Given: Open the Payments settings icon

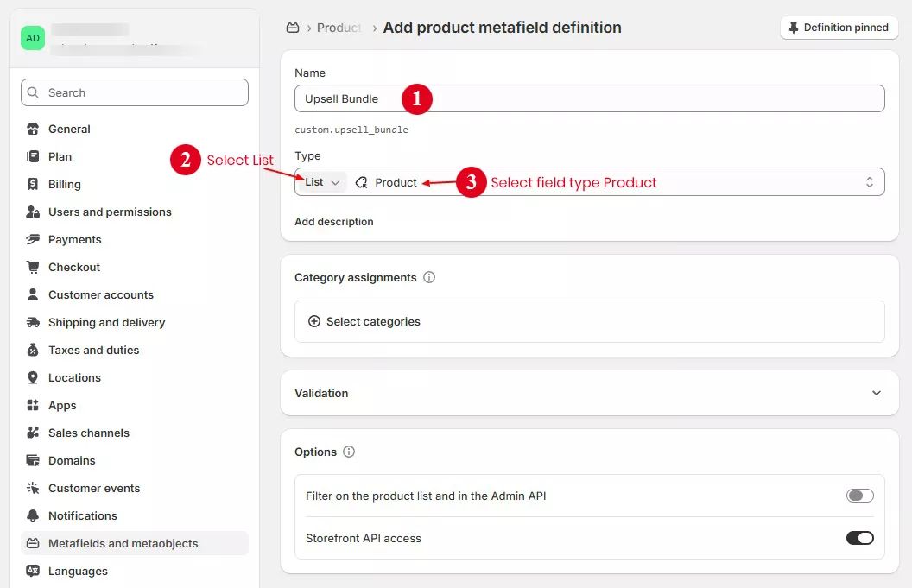Looking at the screenshot, I should coord(31,239).
